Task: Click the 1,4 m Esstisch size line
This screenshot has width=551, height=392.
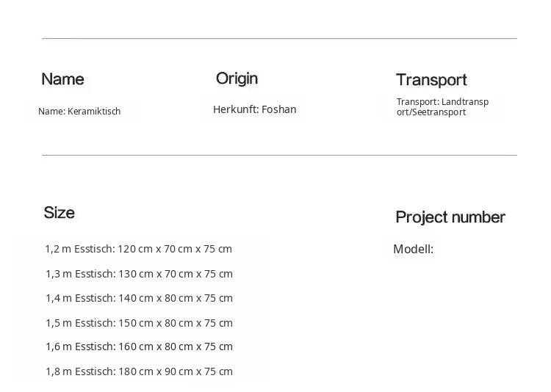Action: [139, 298]
